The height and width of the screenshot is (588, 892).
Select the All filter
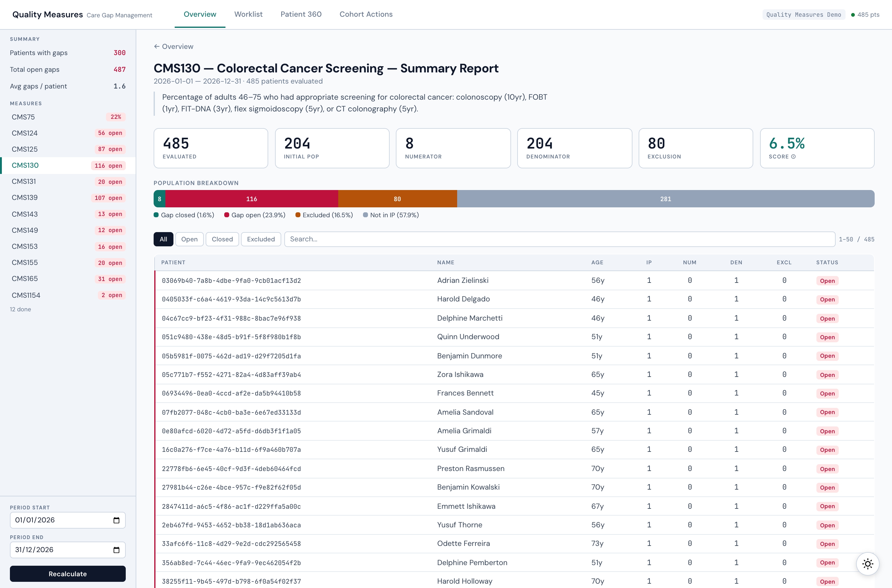pos(163,239)
